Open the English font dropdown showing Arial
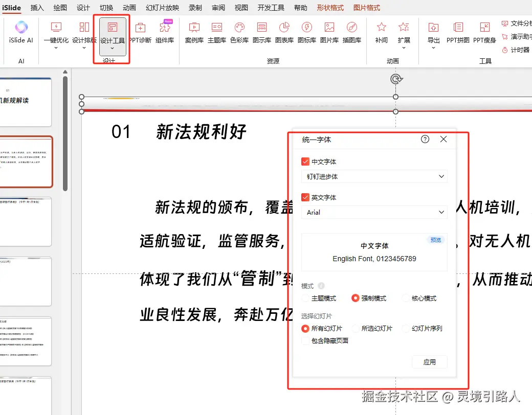 click(374, 212)
